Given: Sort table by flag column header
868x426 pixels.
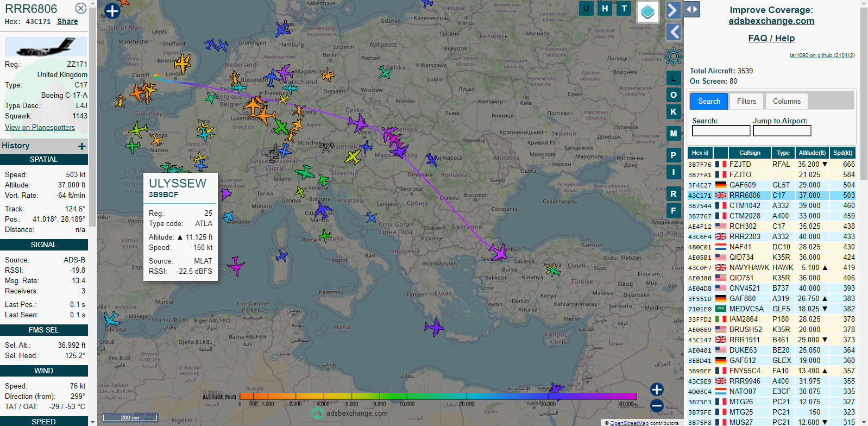Looking at the screenshot, I should [x=721, y=153].
